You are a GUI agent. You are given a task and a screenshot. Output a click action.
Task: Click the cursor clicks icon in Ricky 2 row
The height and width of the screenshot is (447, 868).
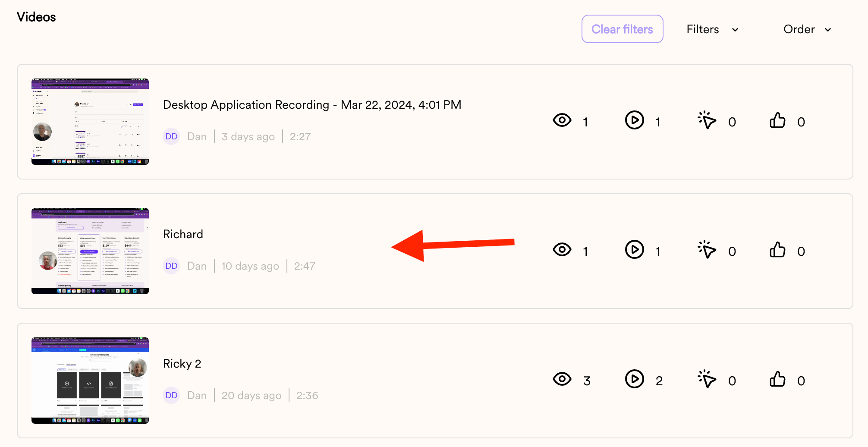[707, 379]
